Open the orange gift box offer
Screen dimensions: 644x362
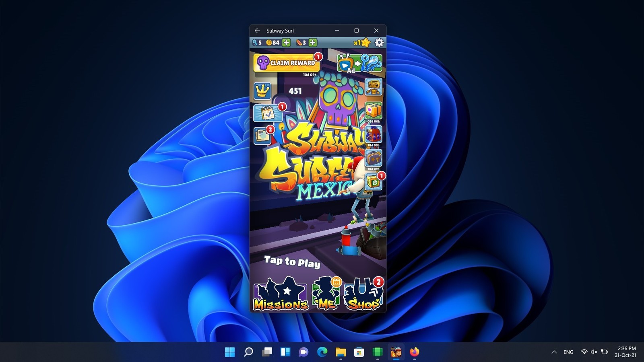(x=373, y=111)
